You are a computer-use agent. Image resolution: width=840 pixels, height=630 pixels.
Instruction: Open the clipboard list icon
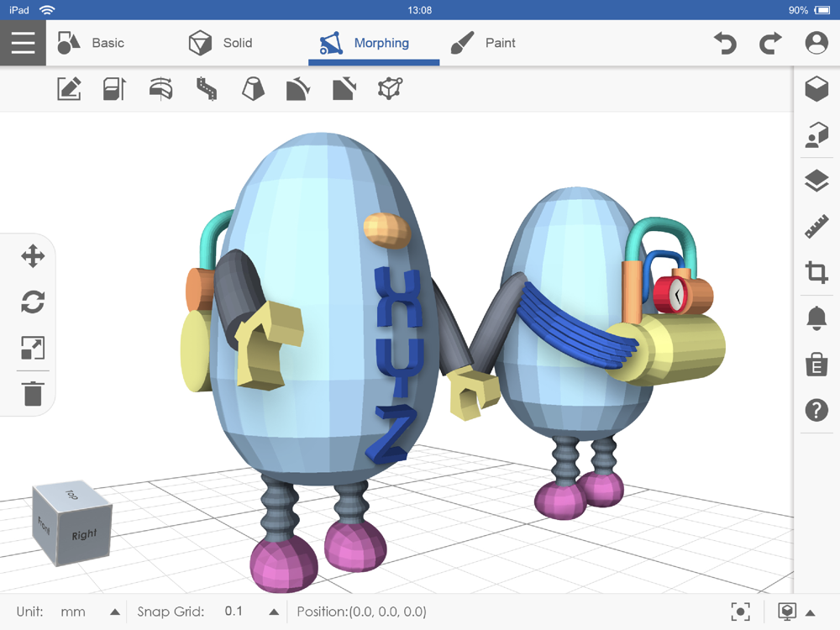point(816,365)
